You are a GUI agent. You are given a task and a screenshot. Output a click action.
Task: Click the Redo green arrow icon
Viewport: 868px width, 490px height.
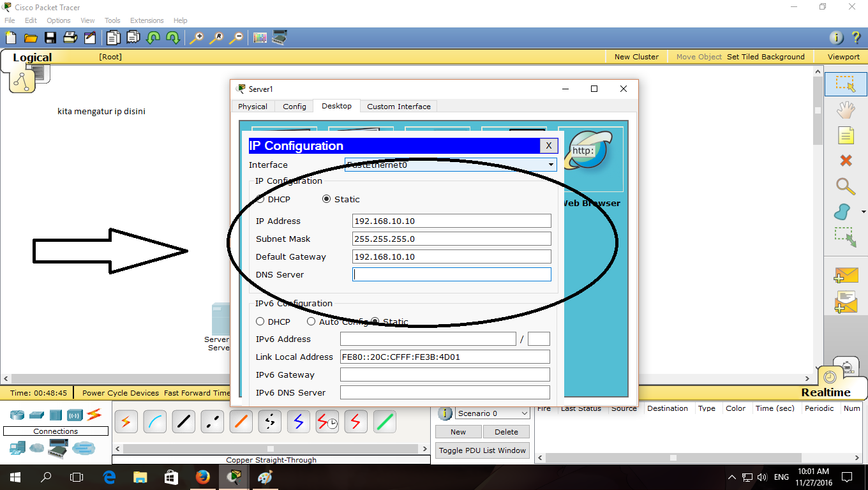tap(173, 38)
